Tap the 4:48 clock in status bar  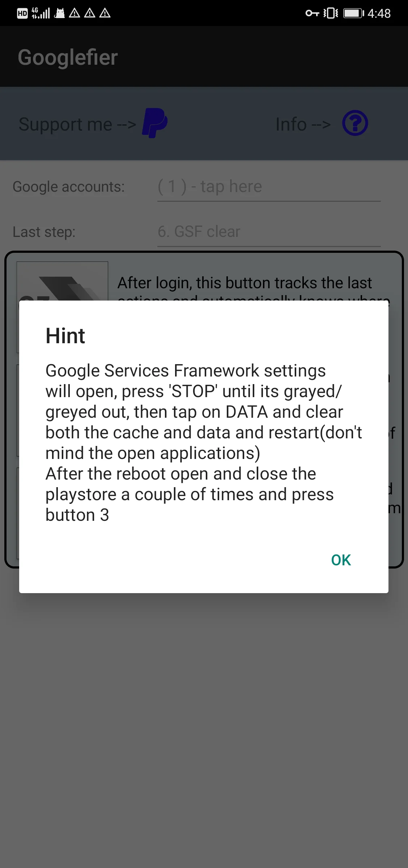point(379,13)
